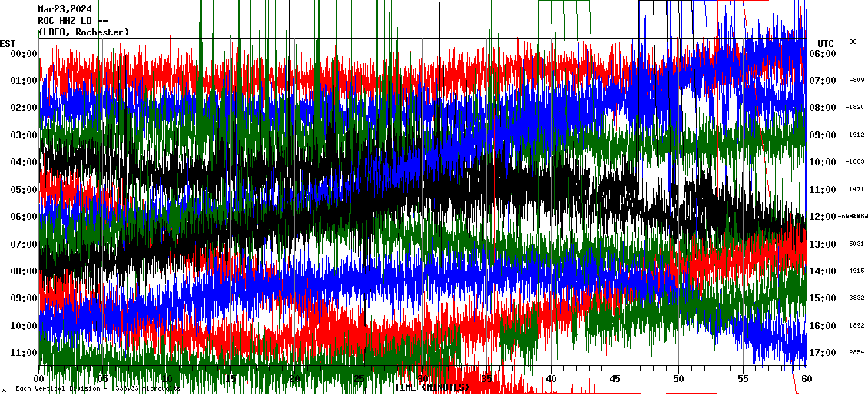Screen dimensions: 868x399
Task: Click the TIME (MINUTES) axis title
Action: coord(432,387)
